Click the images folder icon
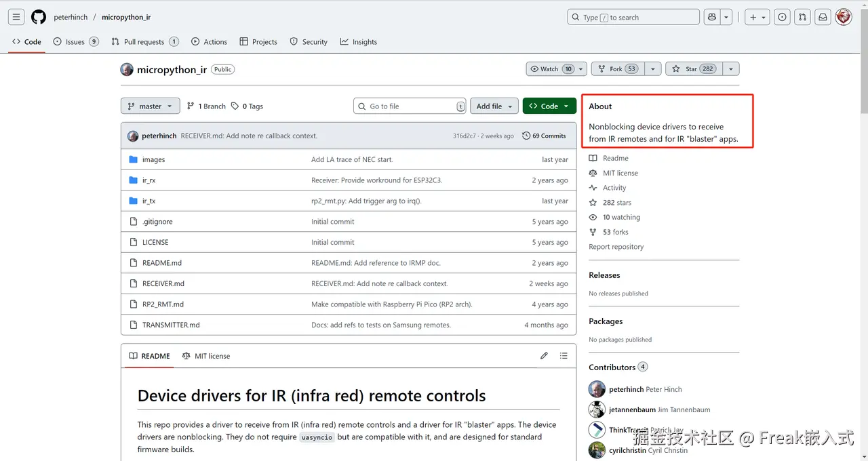The image size is (868, 461). [x=133, y=159]
